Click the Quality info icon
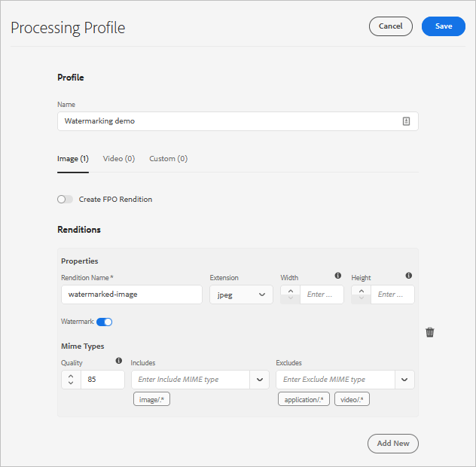The width and height of the screenshot is (476, 467). click(x=118, y=361)
